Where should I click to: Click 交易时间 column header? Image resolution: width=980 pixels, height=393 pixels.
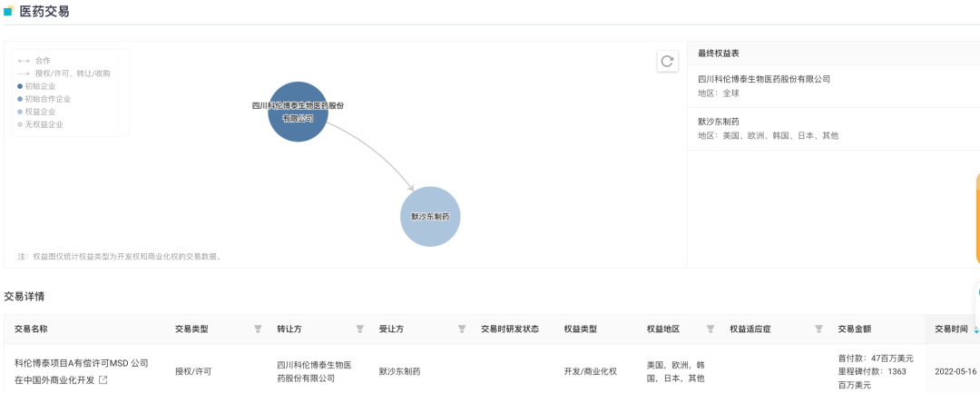951,329
